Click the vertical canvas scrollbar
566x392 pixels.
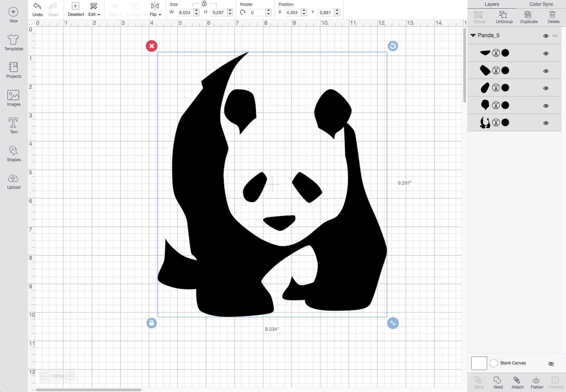(x=464, y=65)
